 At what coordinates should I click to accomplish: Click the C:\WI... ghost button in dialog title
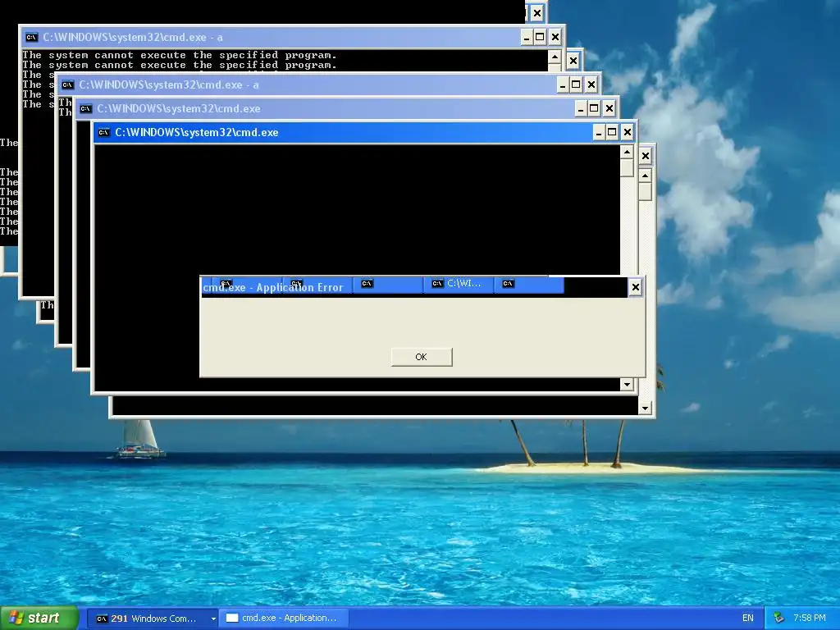pyautogui.click(x=459, y=284)
